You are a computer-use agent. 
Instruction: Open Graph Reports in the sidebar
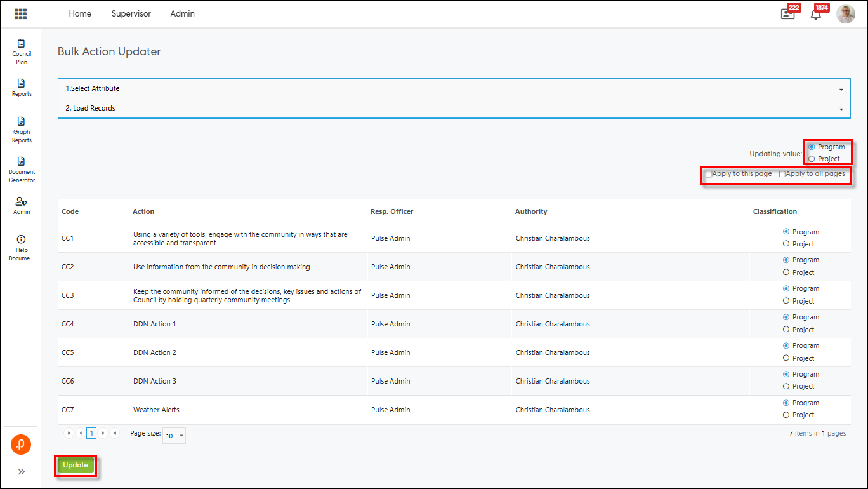point(22,129)
